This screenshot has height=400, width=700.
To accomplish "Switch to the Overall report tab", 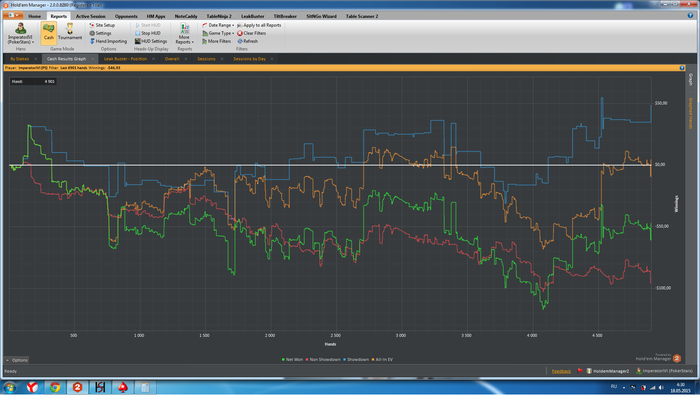I will point(172,59).
